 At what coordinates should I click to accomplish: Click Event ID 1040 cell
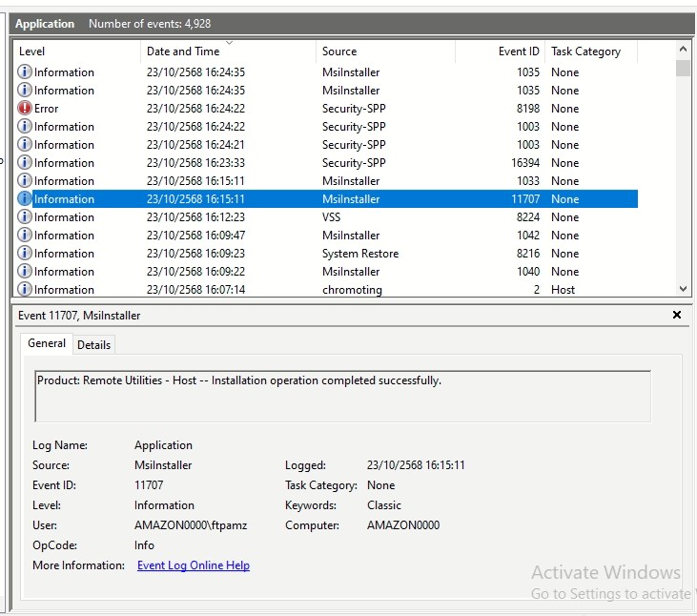pos(527,272)
